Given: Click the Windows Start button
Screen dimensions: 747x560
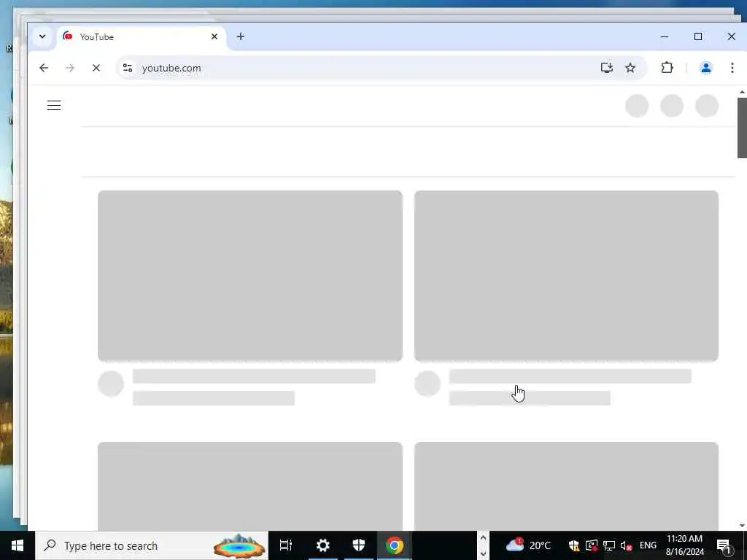Looking at the screenshot, I should 18,545.
